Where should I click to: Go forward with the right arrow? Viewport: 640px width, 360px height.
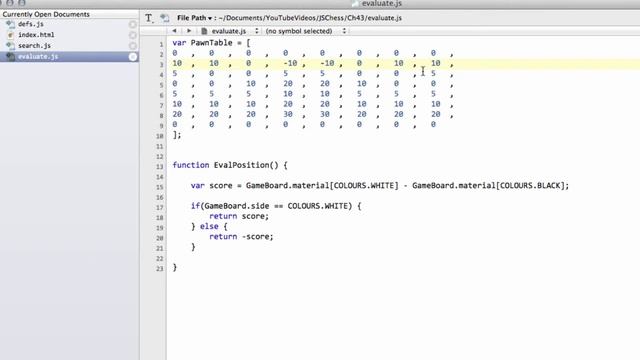pyautogui.click(x=189, y=31)
